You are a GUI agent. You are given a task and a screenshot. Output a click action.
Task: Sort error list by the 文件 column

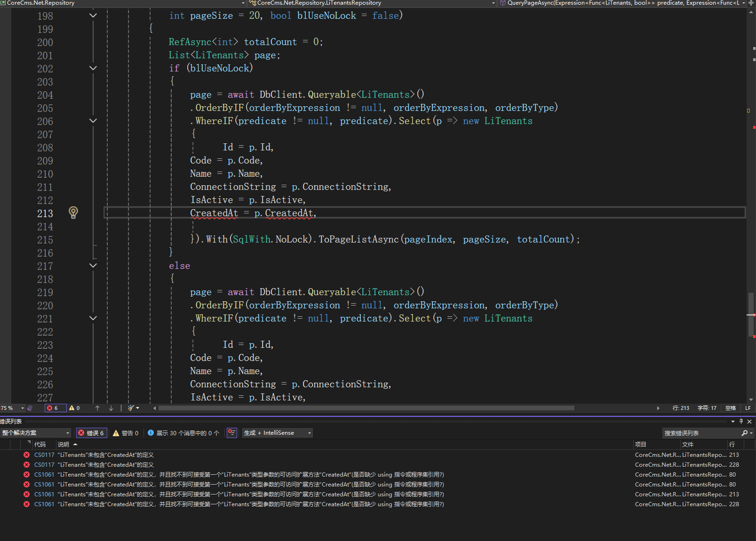[x=704, y=445]
